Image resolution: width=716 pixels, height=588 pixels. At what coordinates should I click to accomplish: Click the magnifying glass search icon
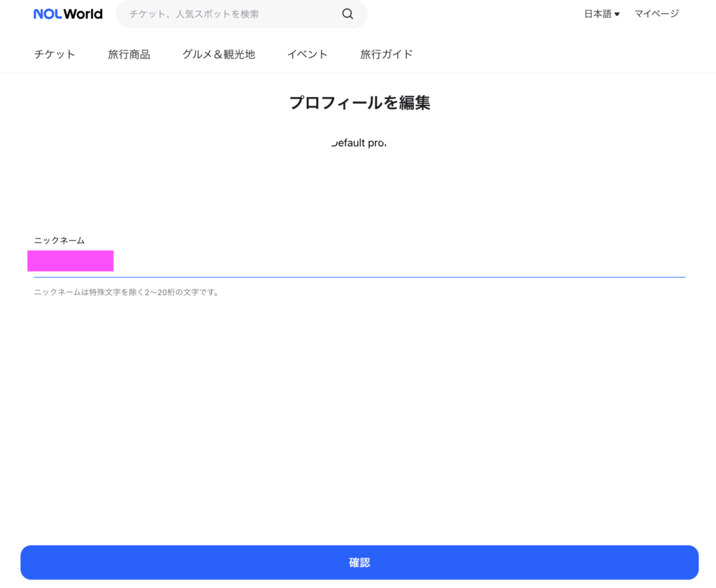pyautogui.click(x=348, y=14)
